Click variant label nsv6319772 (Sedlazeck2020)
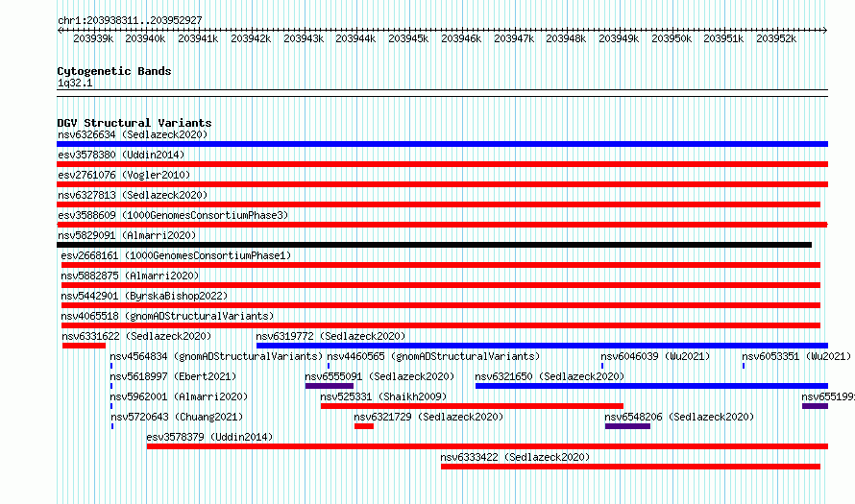Viewport: 855px width, 504px height. [331, 336]
